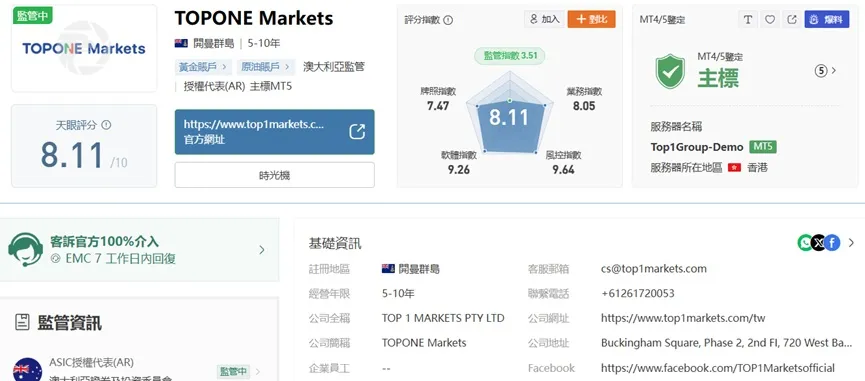The height and width of the screenshot is (381, 865).
Task: Open the Facebook social icon
Action: pos(832,242)
